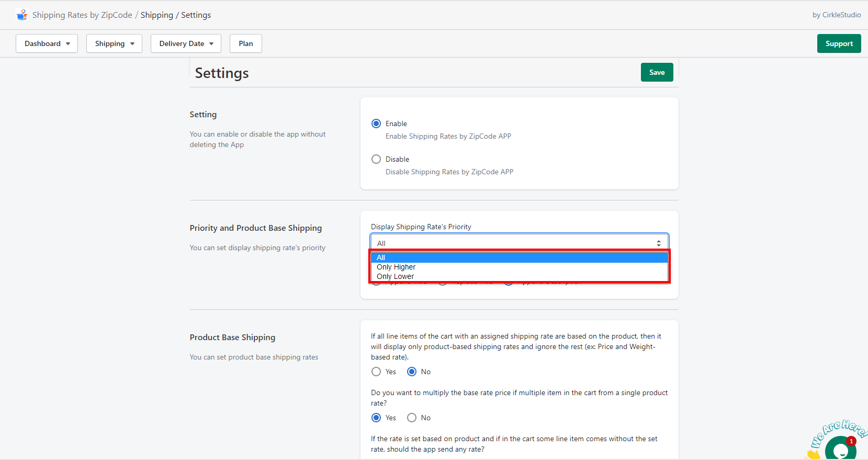Open the Shipping dropdown menu

click(114, 43)
